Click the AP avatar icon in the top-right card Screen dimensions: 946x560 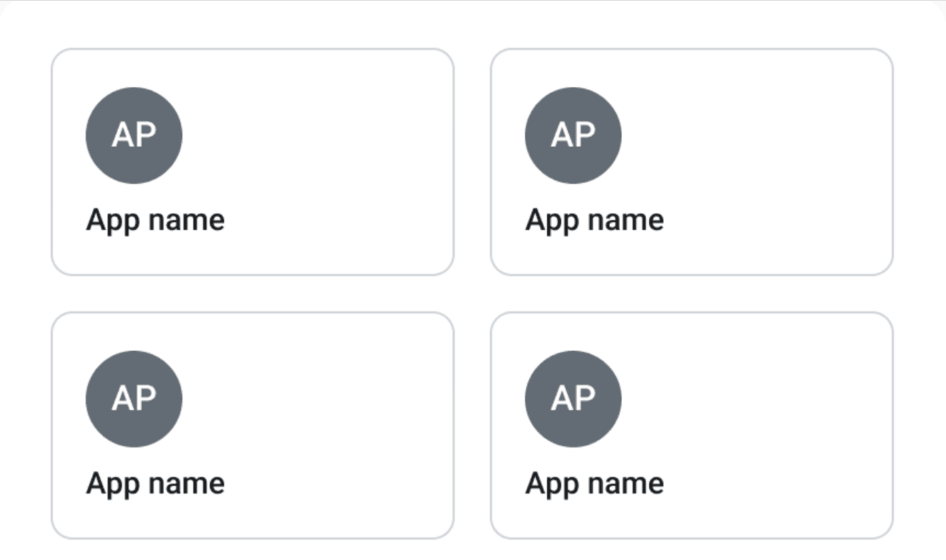(x=573, y=135)
